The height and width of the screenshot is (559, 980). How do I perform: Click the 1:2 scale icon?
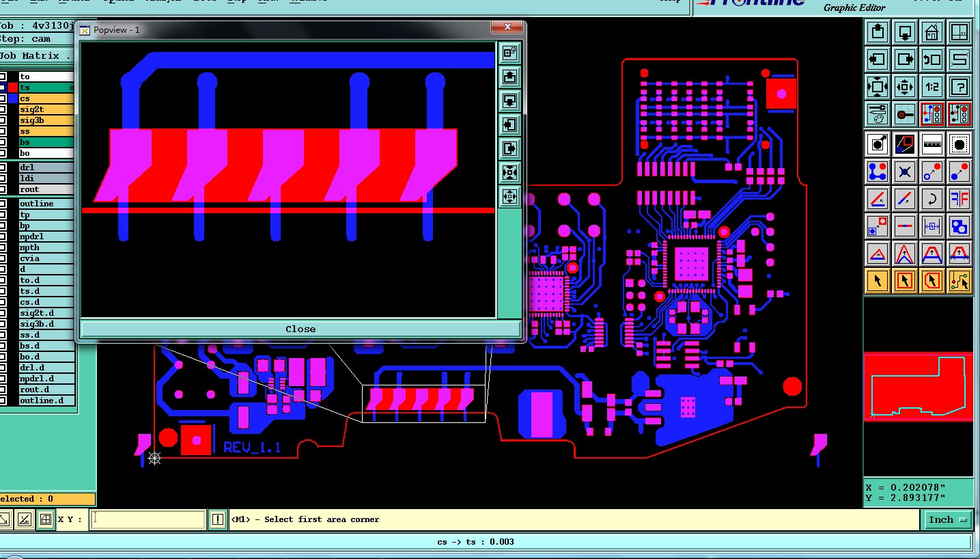[x=932, y=86]
